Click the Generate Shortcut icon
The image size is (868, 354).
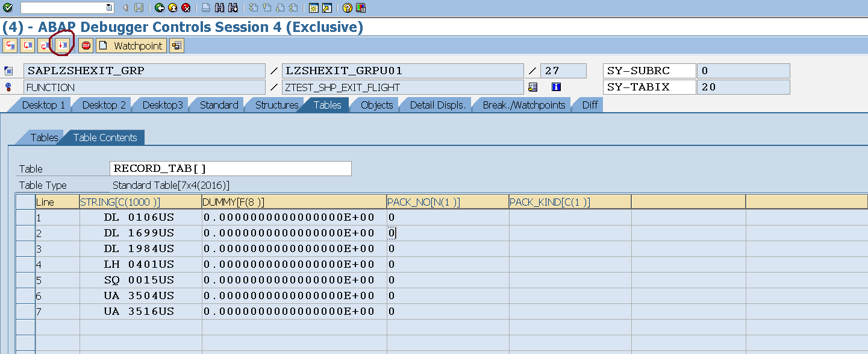point(326,8)
